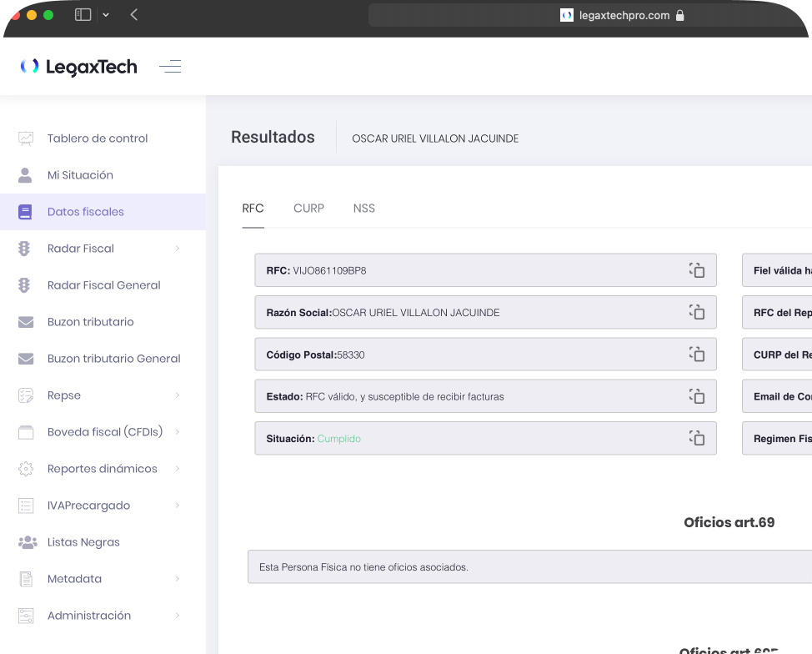
Task: Go to Tablero de control
Action: point(97,138)
